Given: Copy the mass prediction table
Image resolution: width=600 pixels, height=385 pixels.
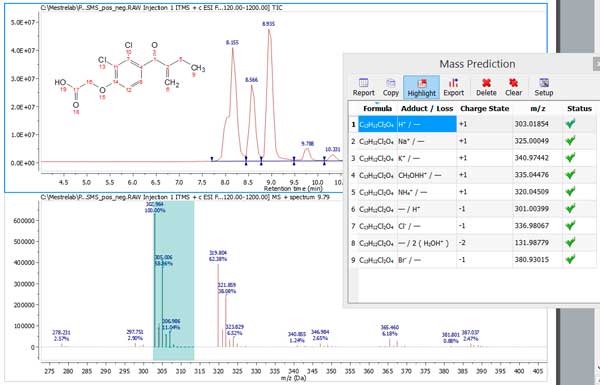Looking at the screenshot, I should pyautogui.click(x=390, y=87).
